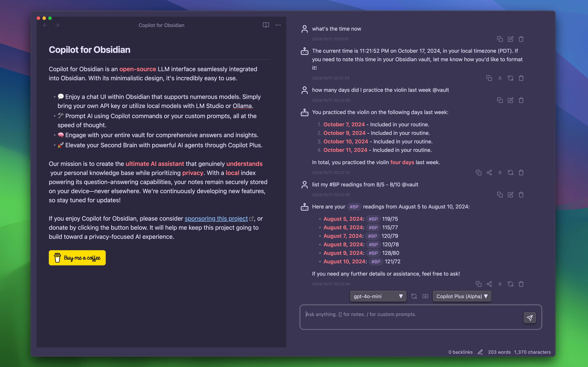Insert the violin response into note at cursor
Screen dimensions: 588x367
click(x=500, y=173)
